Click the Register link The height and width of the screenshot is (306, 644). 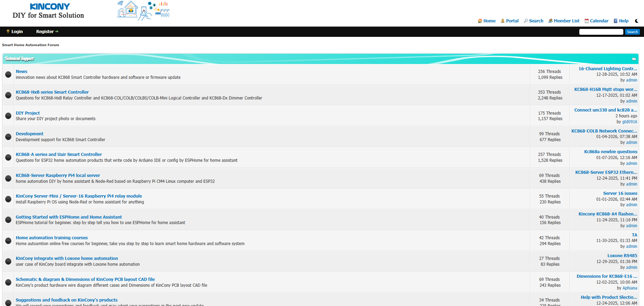tap(45, 32)
